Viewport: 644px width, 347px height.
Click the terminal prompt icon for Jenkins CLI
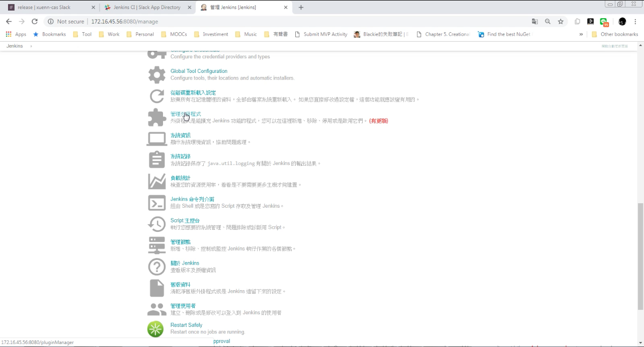pyautogui.click(x=156, y=203)
